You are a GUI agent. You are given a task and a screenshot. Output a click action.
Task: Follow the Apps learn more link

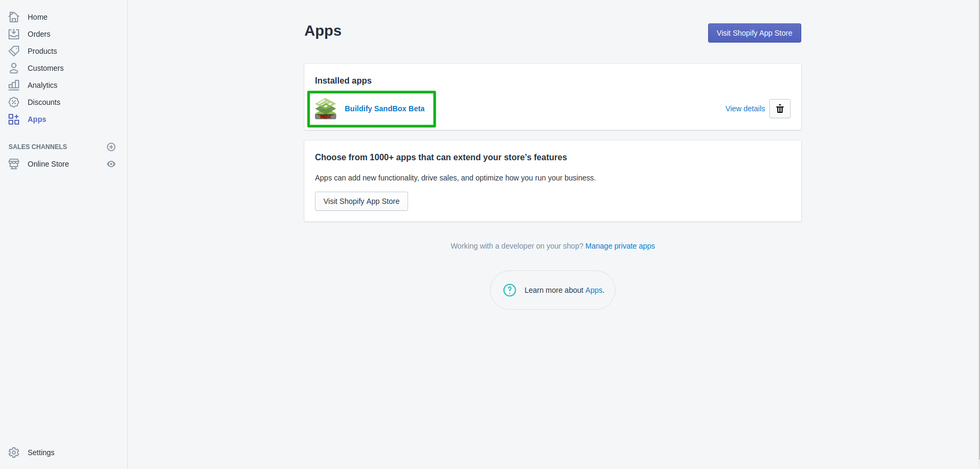(x=594, y=290)
